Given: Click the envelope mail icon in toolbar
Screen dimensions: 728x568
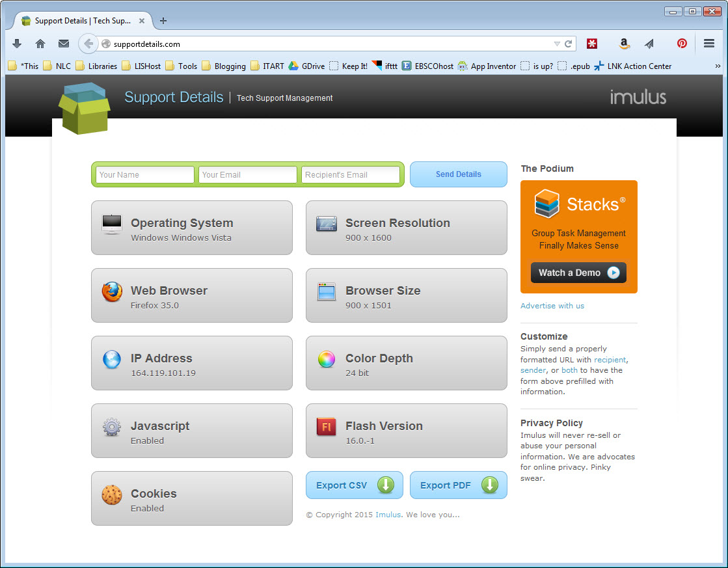Looking at the screenshot, I should [x=64, y=44].
